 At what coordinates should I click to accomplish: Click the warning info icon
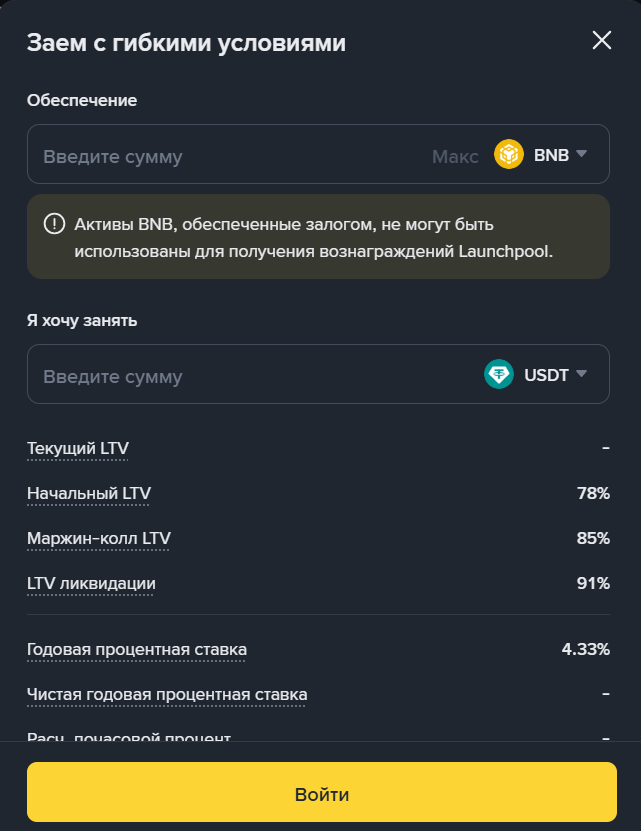coord(54,223)
